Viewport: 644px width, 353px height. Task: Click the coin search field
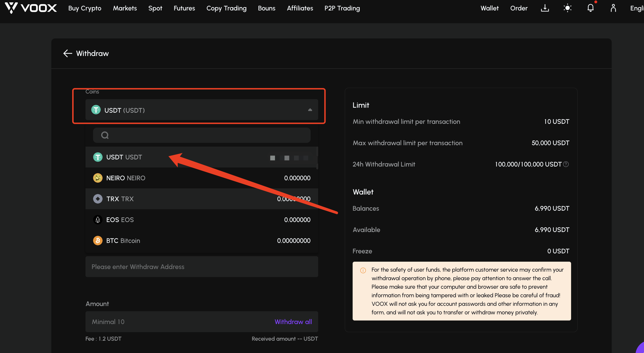(202, 135)
